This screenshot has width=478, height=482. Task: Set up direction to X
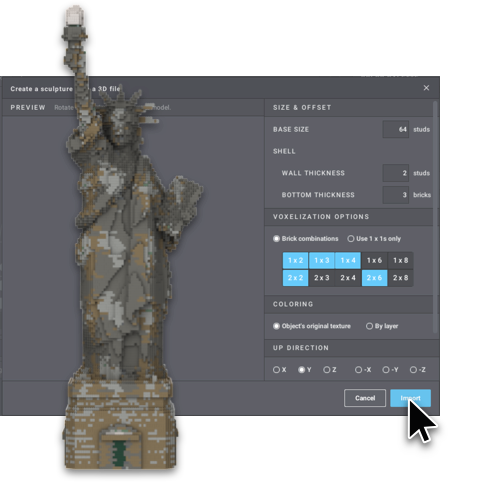pos(280,370)
